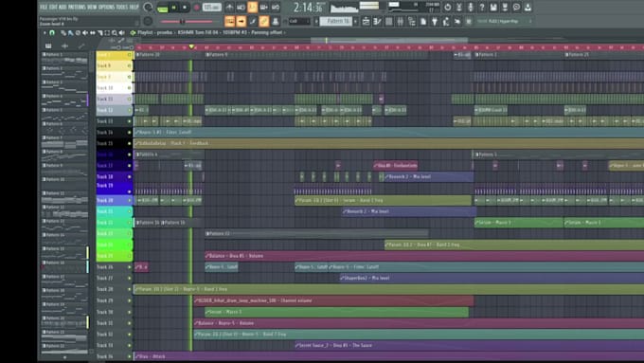Viewport: 644px width, 363px height.
Task: Open the audio editor scissors icon
Action: (x=459, y=7)
